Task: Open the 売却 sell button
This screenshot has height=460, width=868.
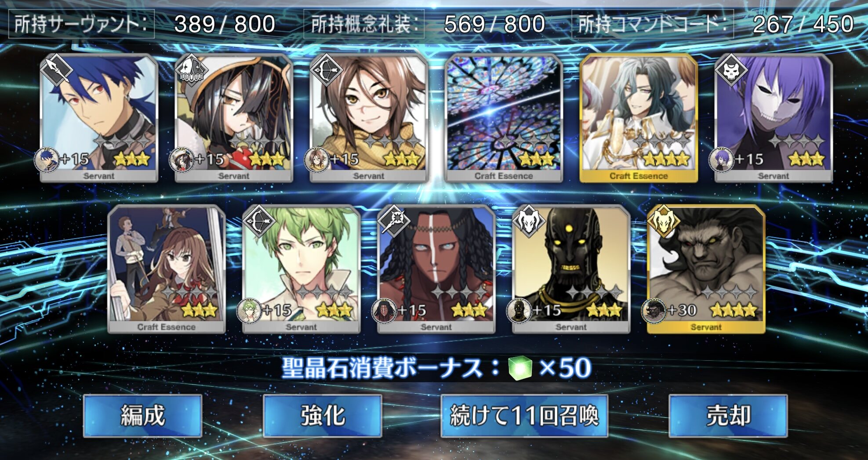Action: point(728,416)
